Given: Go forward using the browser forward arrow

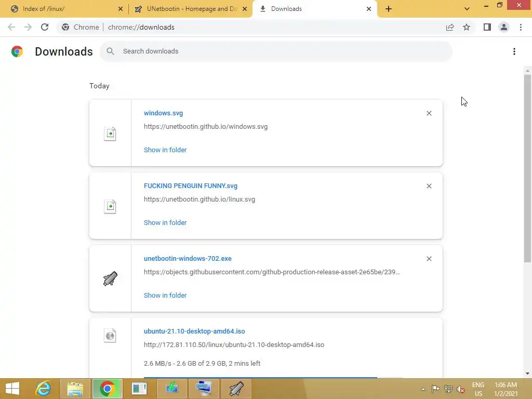Looking at the screenshot, I should click(x=28, y=27).
